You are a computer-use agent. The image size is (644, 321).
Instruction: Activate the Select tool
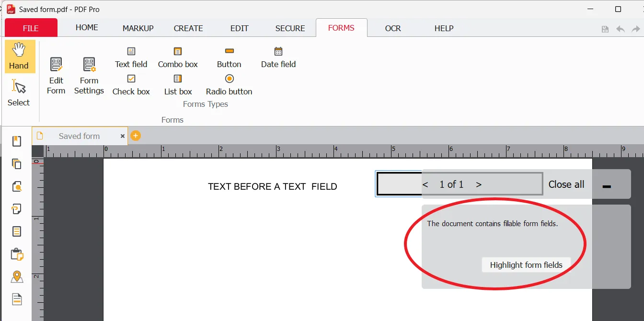pyautogui.click(x=19, y=93)
